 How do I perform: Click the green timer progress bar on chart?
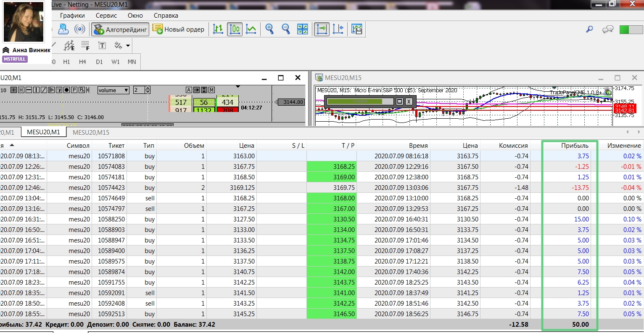click(354, 101)
